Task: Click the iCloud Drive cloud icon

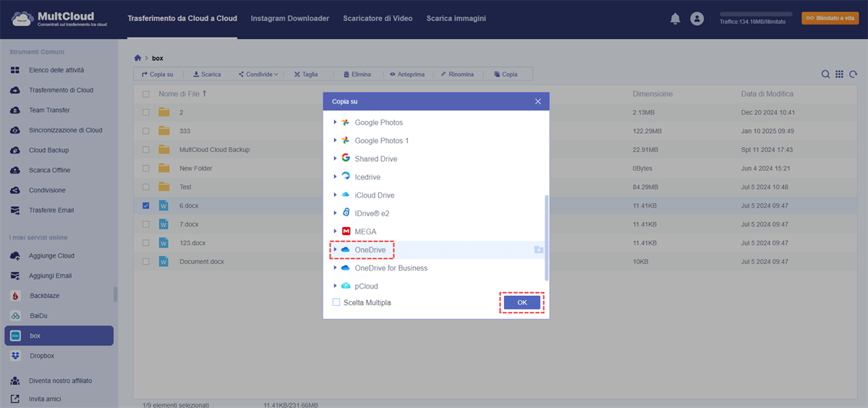Action: point(346,195)
